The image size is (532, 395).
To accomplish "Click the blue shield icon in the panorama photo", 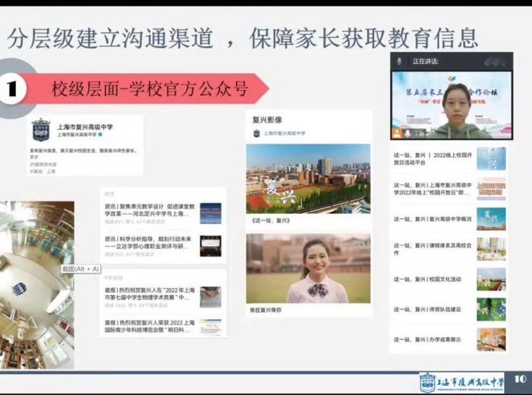I will click(x=19, y=288).
